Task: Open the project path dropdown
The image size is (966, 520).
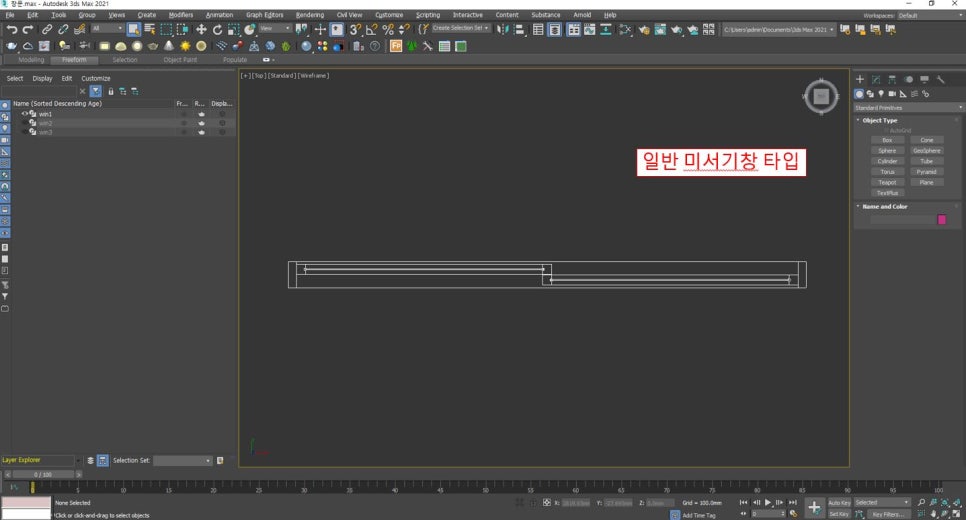Action: (x=779, y=29)
